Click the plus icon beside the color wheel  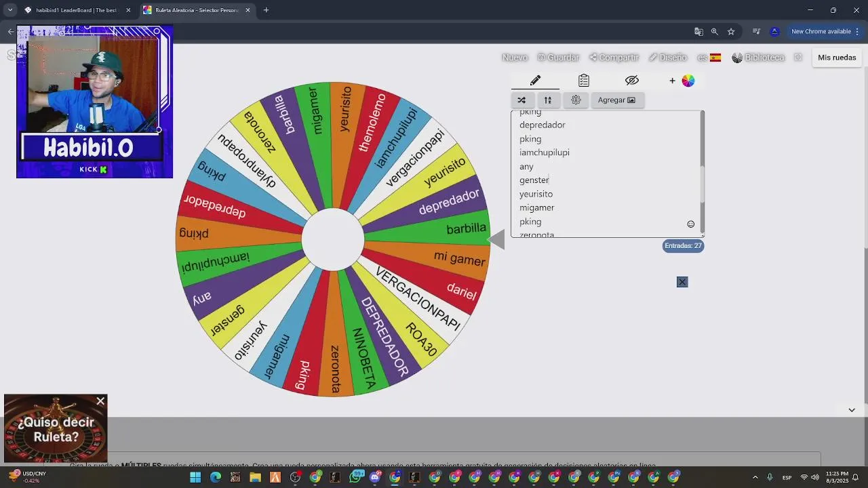pyautogui.click(x=672, y=81)
